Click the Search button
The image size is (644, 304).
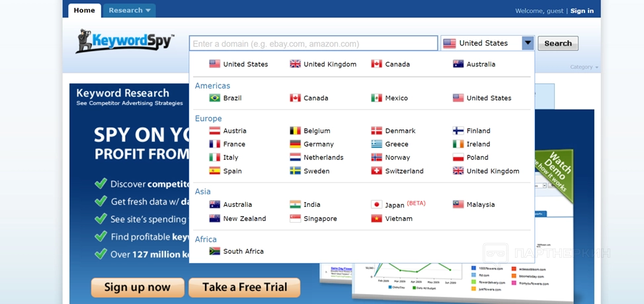[x=558, y=43]
